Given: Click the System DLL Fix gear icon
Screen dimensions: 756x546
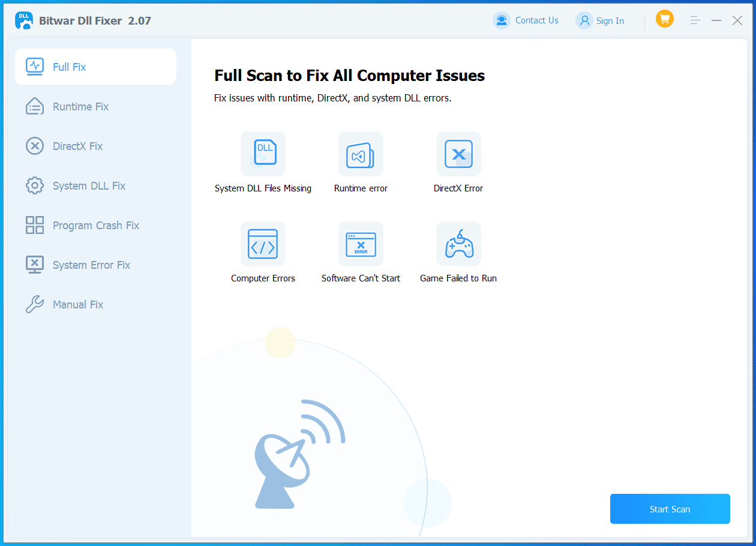Looking at the screenshot, I should (35, 185).
